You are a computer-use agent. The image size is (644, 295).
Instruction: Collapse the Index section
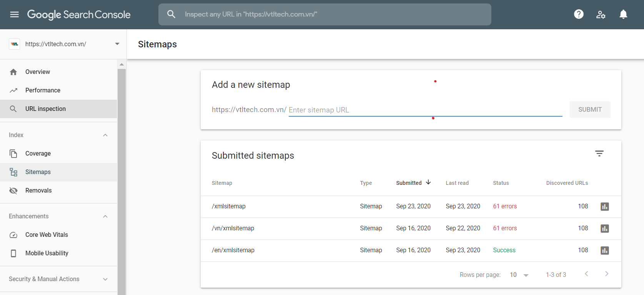tap(105, 135)
